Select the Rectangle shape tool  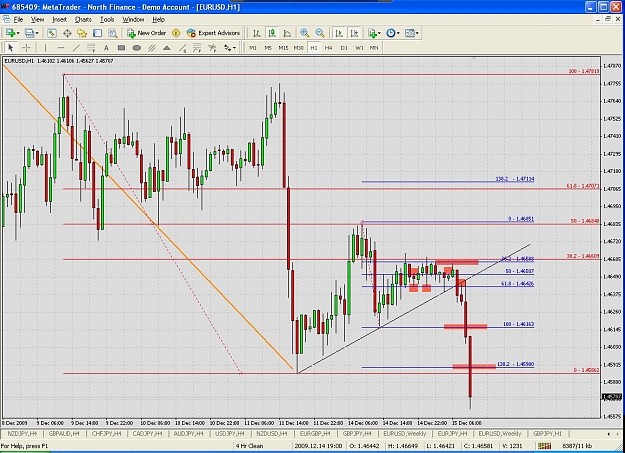point(121,48)
